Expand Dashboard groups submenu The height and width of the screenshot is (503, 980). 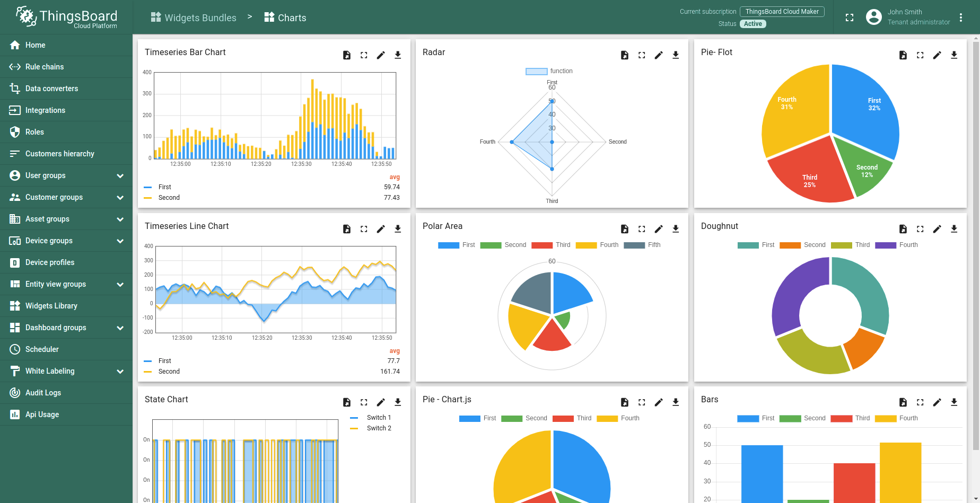pyautogui.click(x=120, y=328)
